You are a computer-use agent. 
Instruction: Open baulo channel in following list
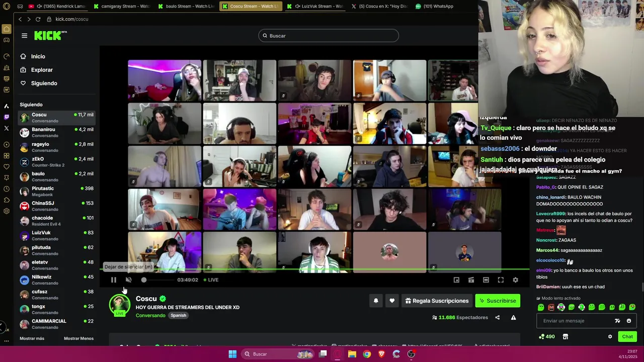click(56, 176)
